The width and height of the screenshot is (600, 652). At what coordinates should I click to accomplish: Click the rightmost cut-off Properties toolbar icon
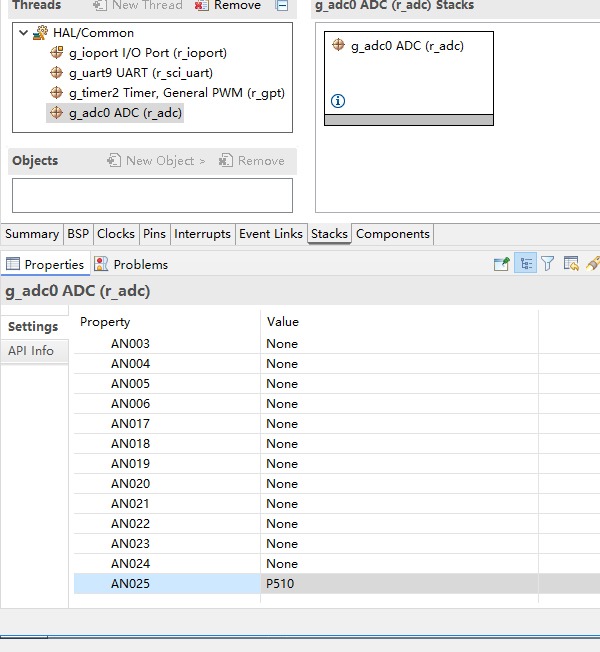[x=593, y=264]
